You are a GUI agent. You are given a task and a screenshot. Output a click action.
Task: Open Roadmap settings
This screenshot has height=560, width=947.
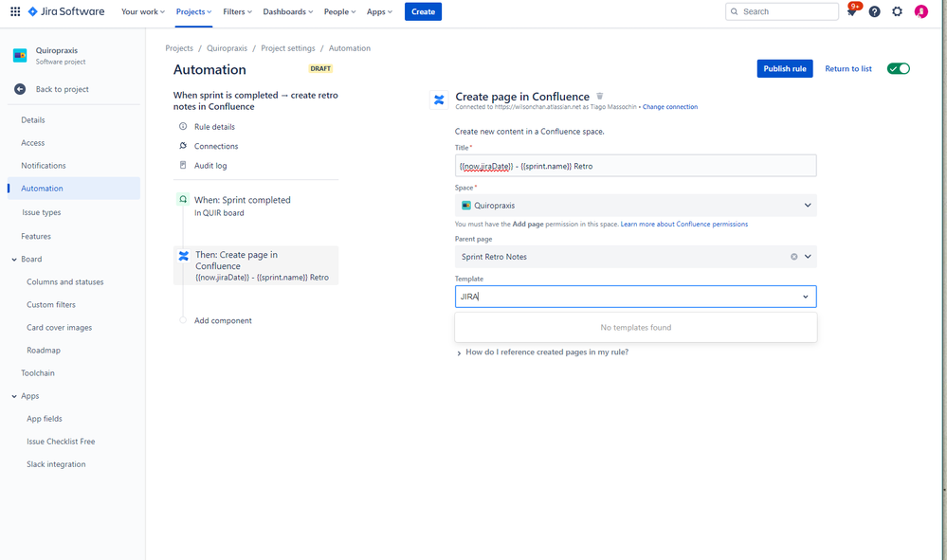[43, 351]
